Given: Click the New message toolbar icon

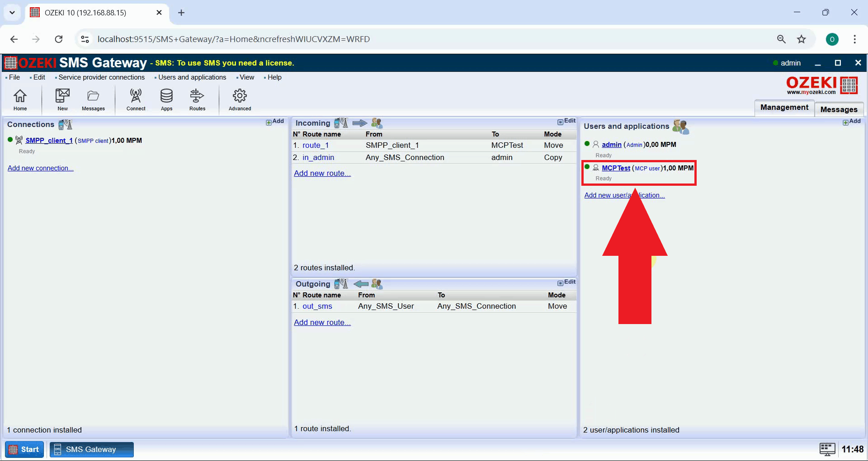Looking at the screenshot, I should coord(62,99).
